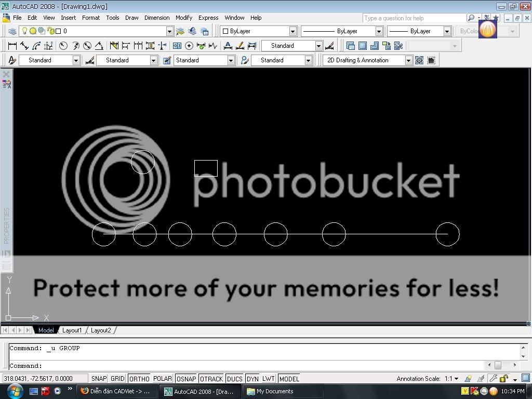Toggle LWT lineweight display
This screenshot has width=532, height=399.
click(x=269, y=378)
